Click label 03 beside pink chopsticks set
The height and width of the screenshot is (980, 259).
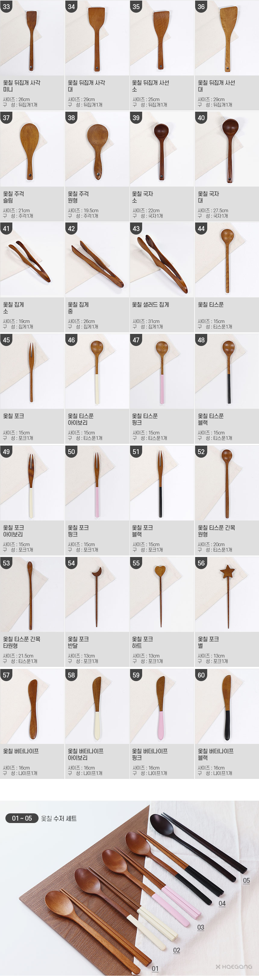click(201, 927)
